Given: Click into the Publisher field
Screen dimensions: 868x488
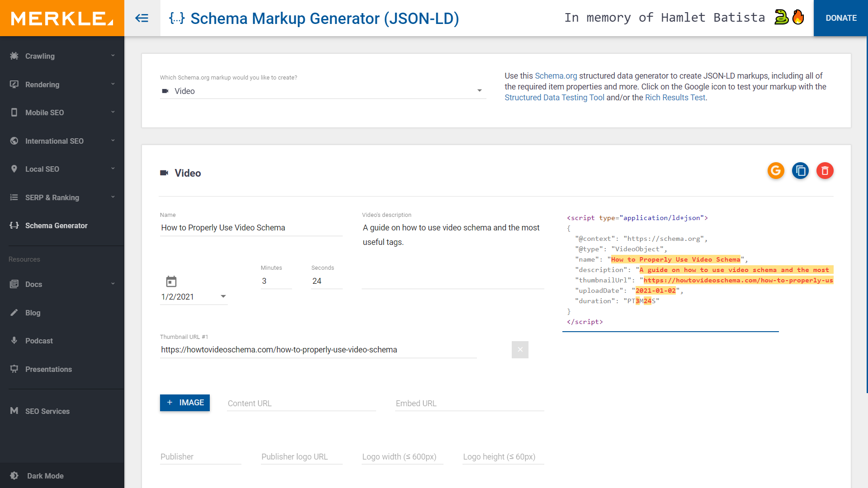Looking at the screenshot, I should click(200, 457).
